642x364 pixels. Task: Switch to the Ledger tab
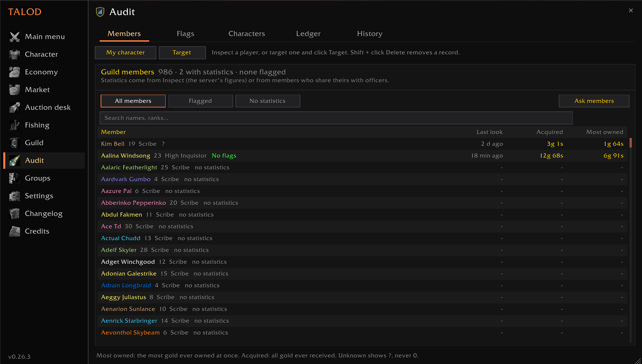point(308,34)
